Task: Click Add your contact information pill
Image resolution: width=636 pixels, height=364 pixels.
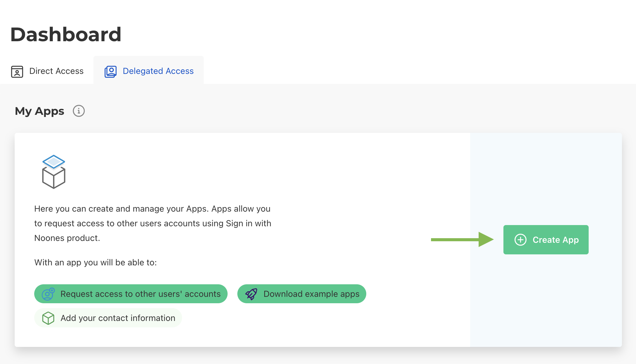Action: (x=118, y=318)
